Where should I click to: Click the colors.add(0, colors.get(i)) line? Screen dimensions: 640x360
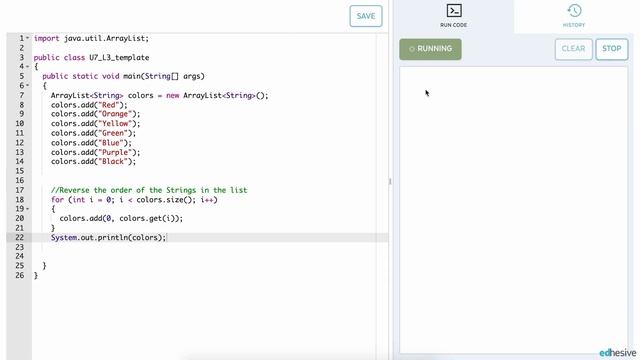point(121,219)
